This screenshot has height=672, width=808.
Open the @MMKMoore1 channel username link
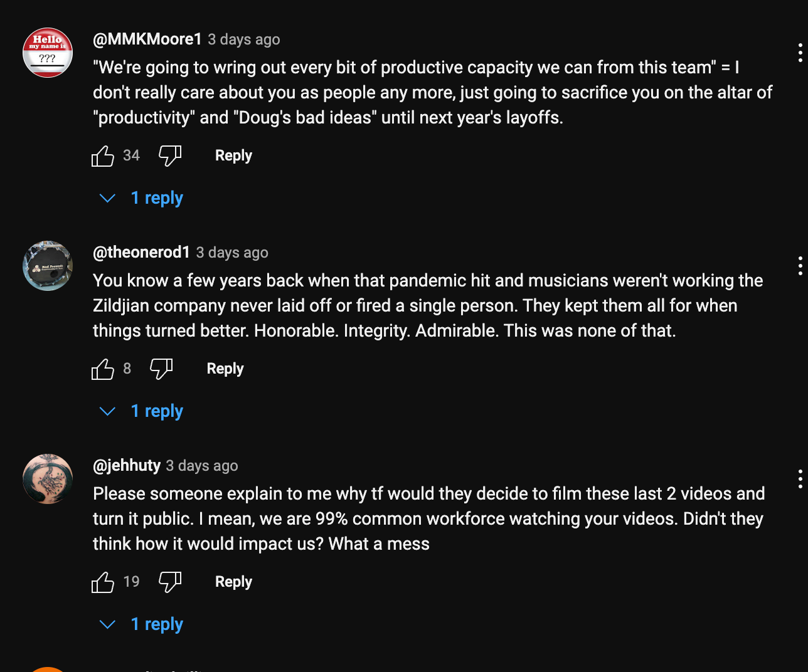(147, 39)
